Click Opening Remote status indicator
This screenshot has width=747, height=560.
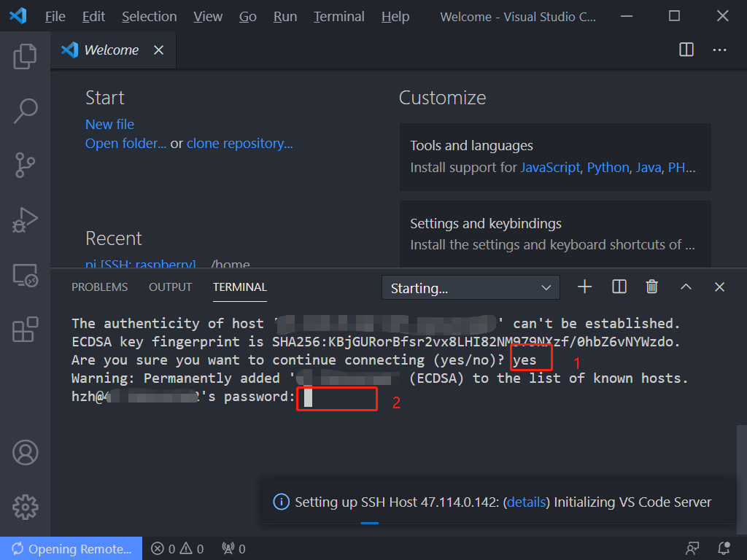click(71, 548)
